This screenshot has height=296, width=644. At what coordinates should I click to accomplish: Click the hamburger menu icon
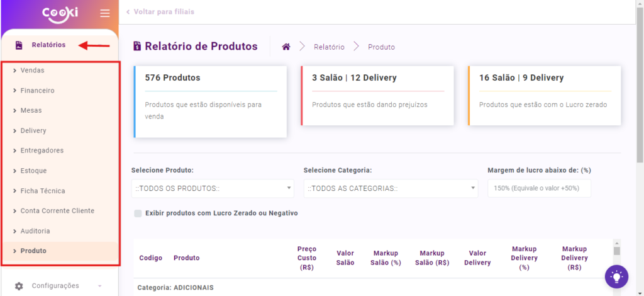pos(104,13)
